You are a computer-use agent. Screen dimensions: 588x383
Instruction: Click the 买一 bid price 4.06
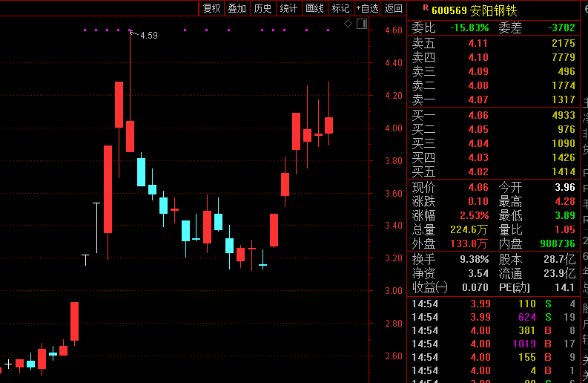click(x=478, y=115)
